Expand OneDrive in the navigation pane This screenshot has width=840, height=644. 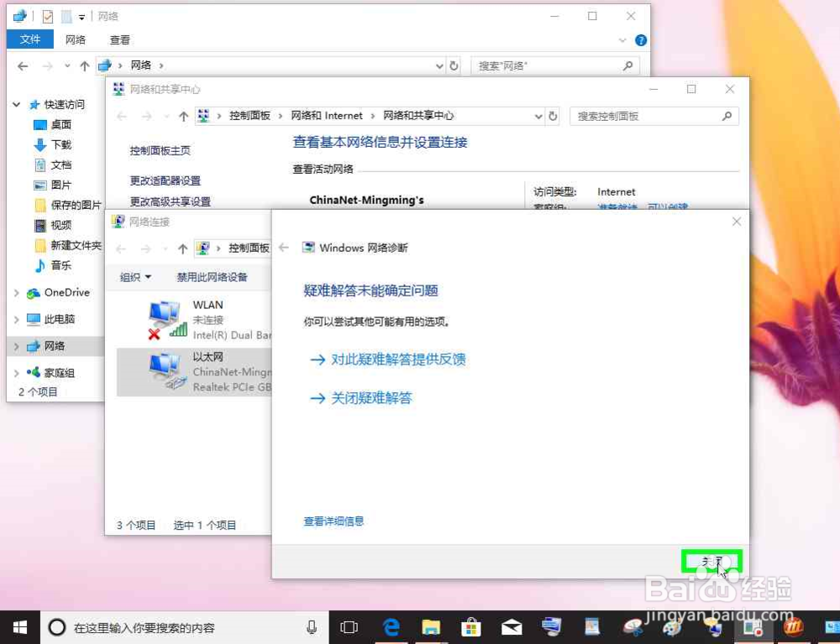point(17,293)
